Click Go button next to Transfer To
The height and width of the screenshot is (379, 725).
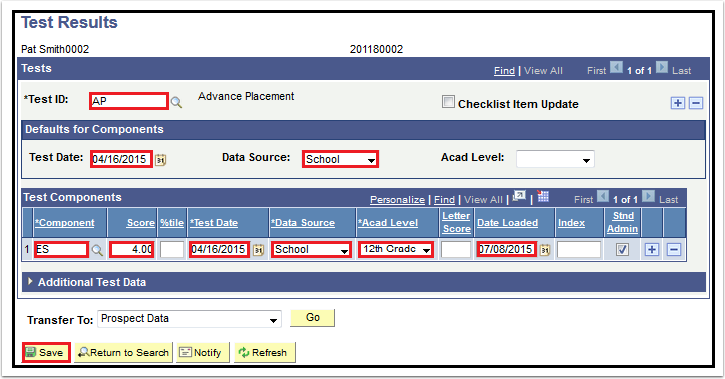pyautogui.click(x=313, y=318)
